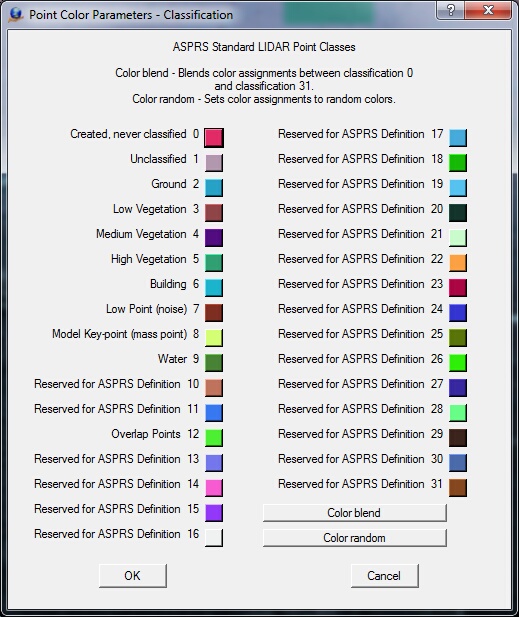Change Building class 6 color swatch

click(x=214, y=288)
